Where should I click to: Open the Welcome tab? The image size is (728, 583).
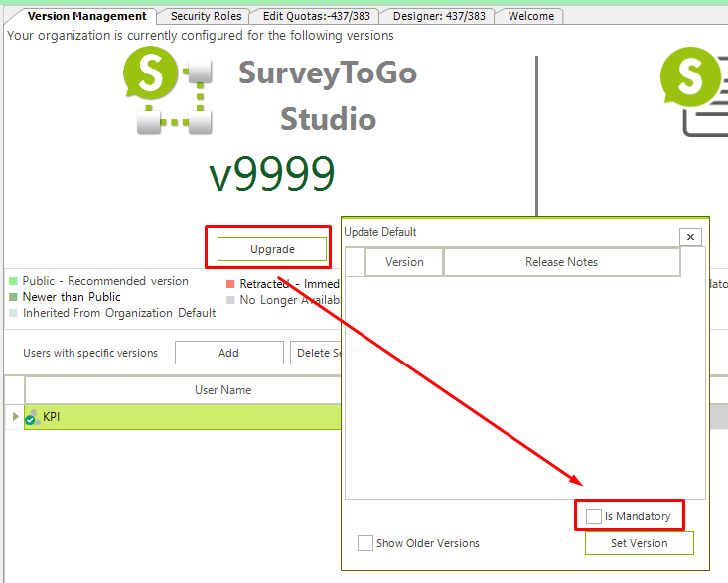point(530,16)
